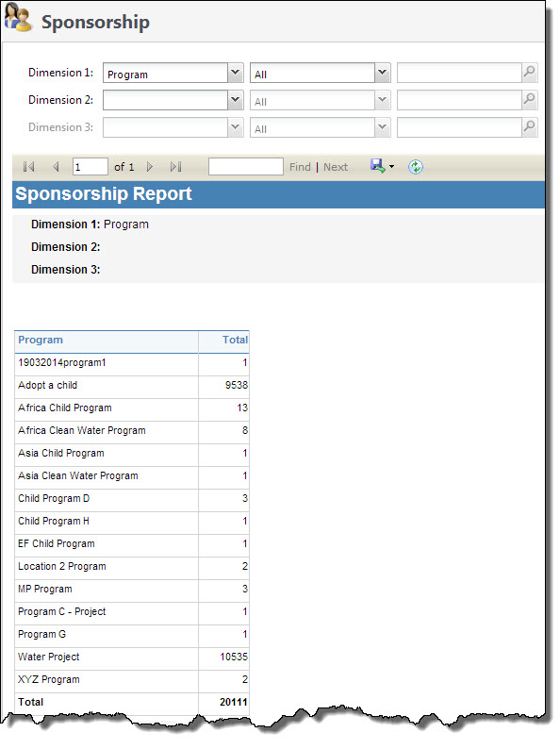Viewport: 560px width, 749px height.
Task: Click Dimension 2 search magnifier icon
Action: pyautogui.click(x=530, y=99)
